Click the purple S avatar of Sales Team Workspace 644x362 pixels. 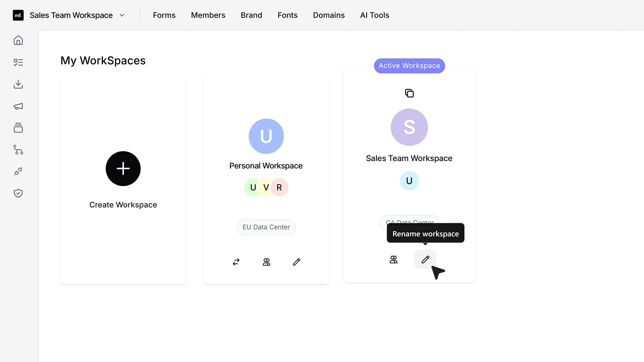[409, 127]
